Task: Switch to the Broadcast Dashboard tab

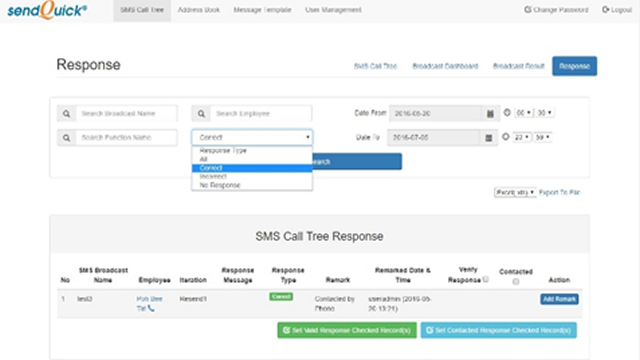Action: pos(445,66)
